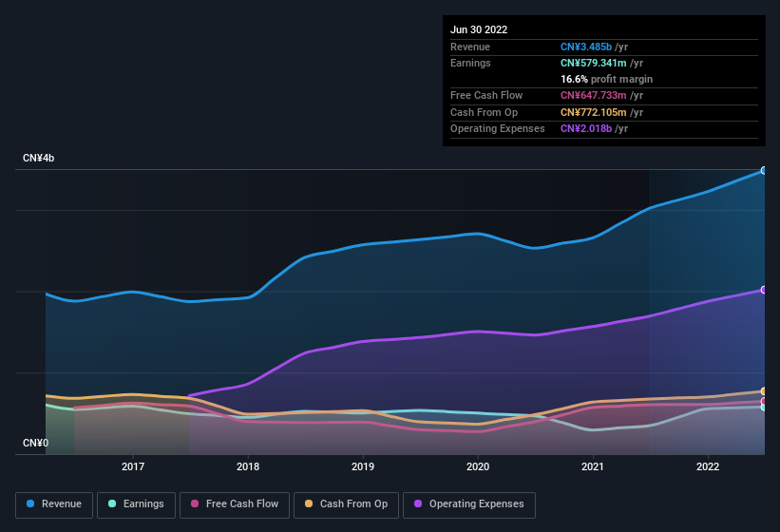
Task: Select the 2021 x-axis label
Action: [x=593, y=466]
